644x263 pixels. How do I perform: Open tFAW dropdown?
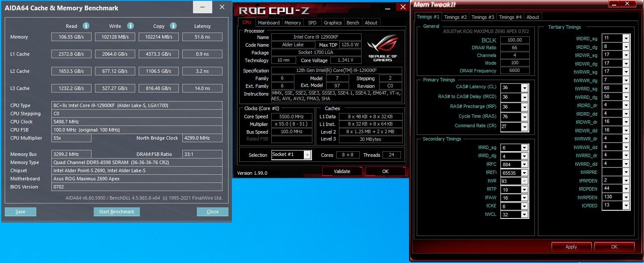pyautogui.click(x=525, y=198)
